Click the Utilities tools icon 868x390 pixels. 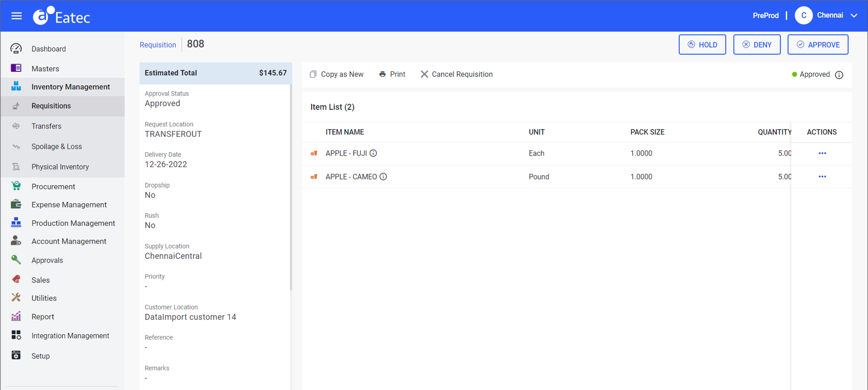point(16,298)
